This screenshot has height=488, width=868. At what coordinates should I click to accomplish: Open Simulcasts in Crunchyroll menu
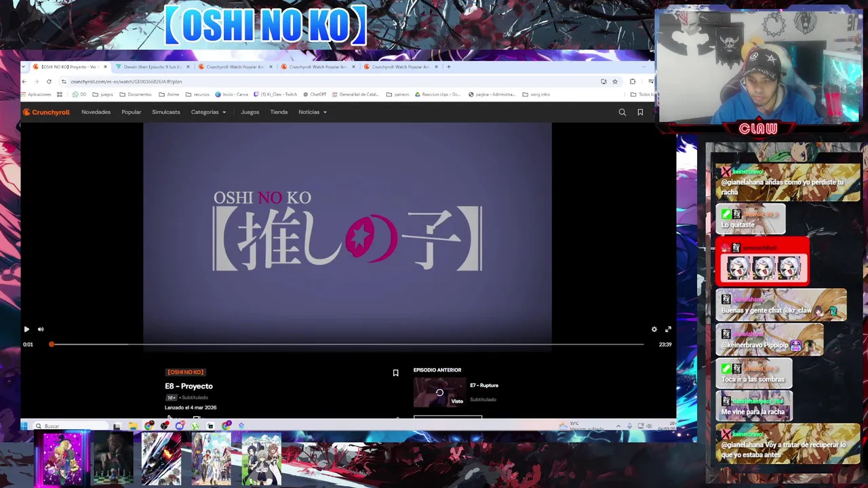pyautogui.click(x=166, y=112)
